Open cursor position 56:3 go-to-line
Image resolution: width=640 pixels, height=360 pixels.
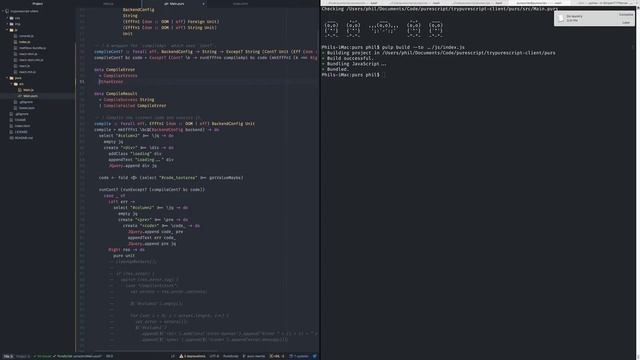(109, 356)
